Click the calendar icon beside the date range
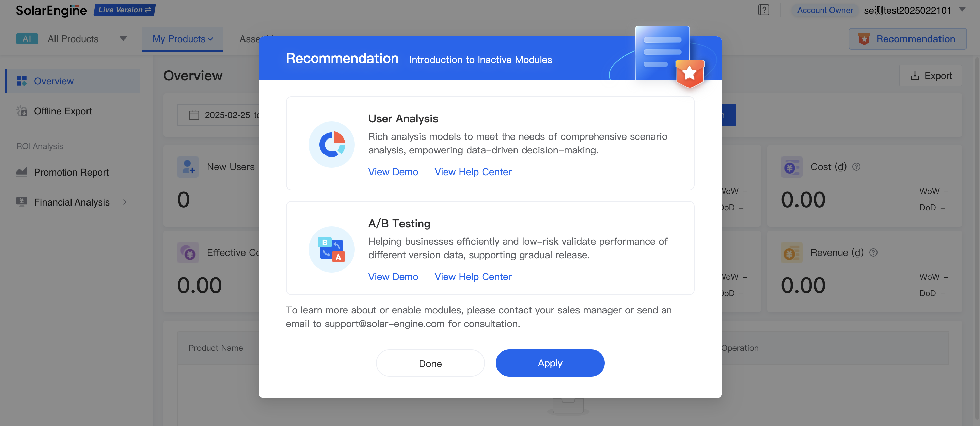This screenshot has width=980, height=426. click(194, 115)
